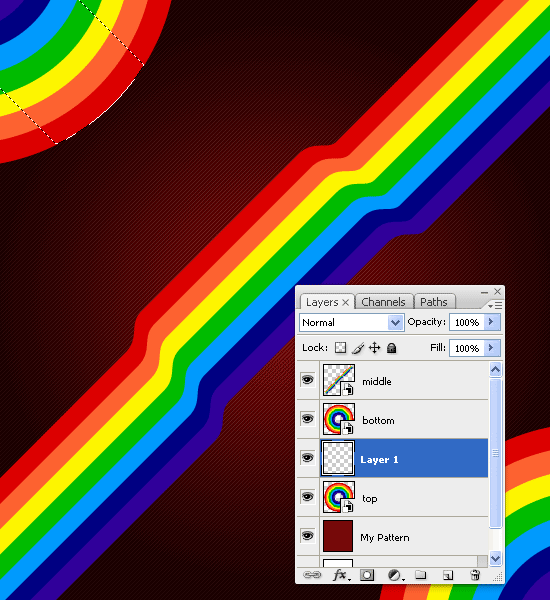This screenshot has height=600, width=550.
Task: Create a new group folder
Action: pyautogui.click(x=421, y=575)
